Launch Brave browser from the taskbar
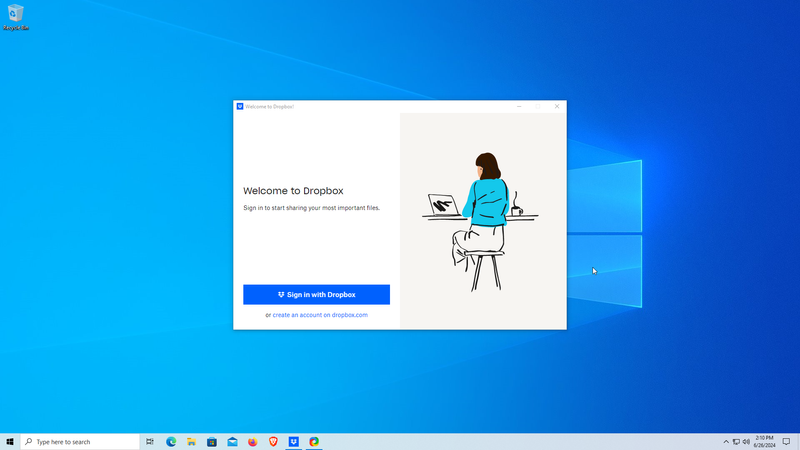The height and width of the screenshot is (450, 800). click(273, 441)
